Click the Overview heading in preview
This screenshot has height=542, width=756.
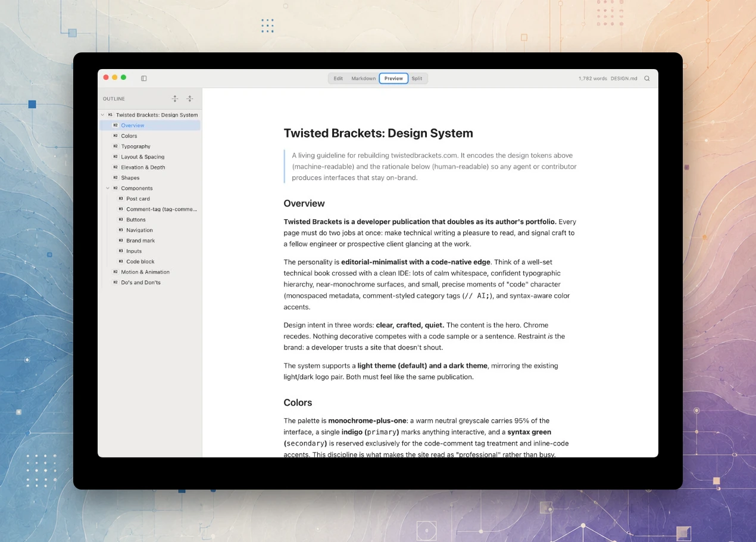click(304, 204)
